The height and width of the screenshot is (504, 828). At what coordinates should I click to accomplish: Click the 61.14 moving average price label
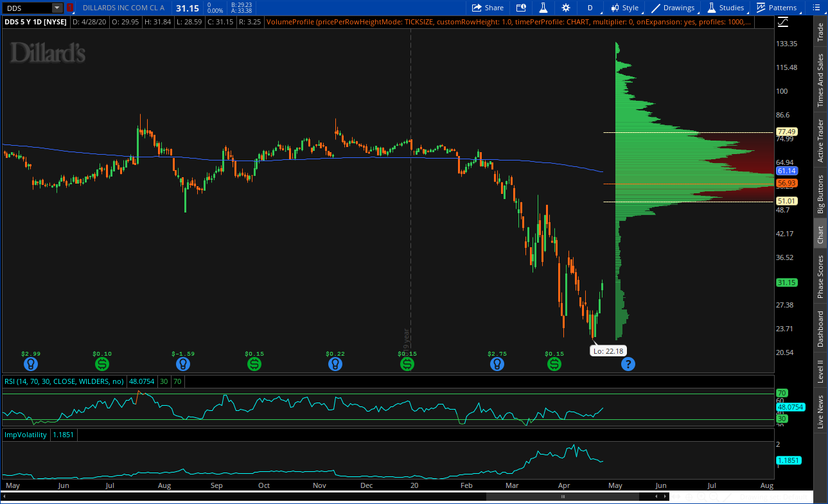point(786,171)
